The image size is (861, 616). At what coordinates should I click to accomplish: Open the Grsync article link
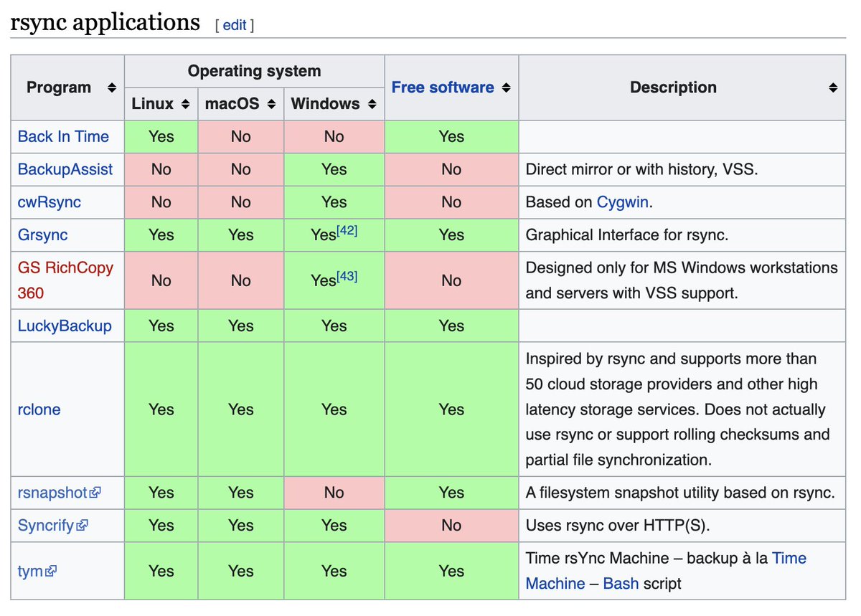click(x=42, y=234)
